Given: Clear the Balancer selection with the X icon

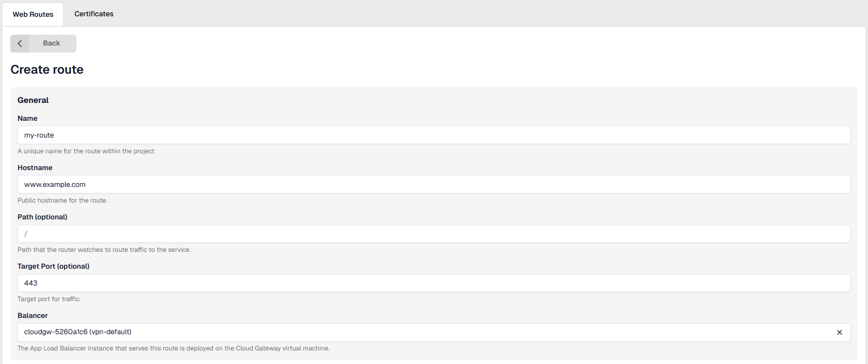Looking at the screenshot, I should click(x=839, y=333).
